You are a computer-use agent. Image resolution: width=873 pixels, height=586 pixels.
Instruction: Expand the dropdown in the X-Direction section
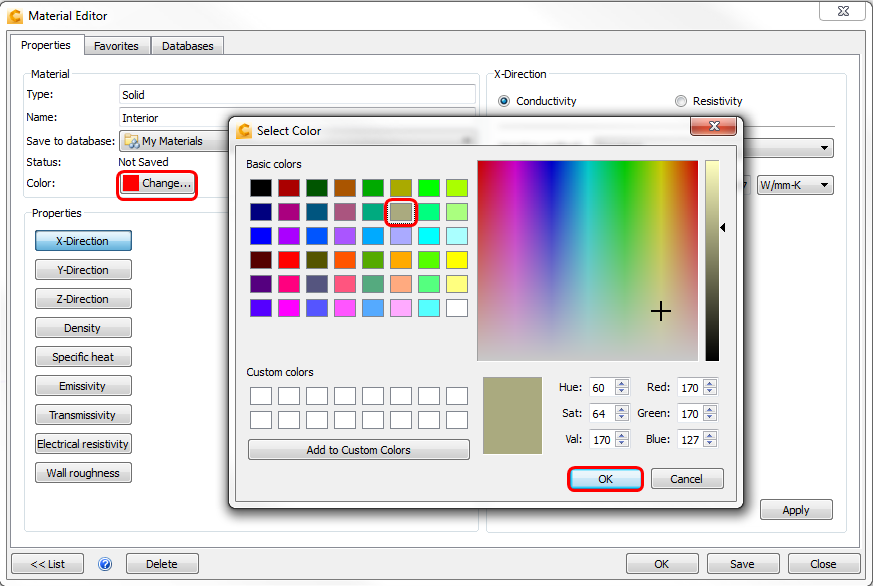822,147
